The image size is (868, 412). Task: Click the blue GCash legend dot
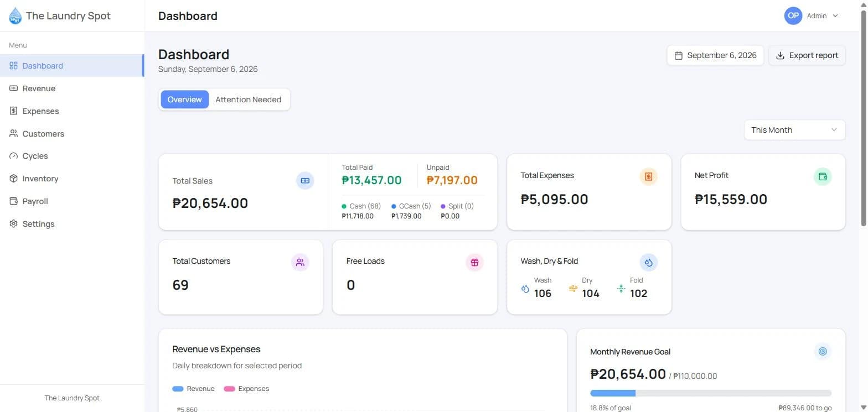(394, 206)
